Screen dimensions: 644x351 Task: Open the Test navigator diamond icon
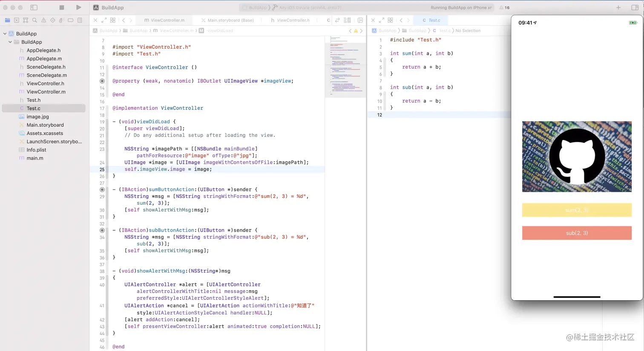[53, 20]
